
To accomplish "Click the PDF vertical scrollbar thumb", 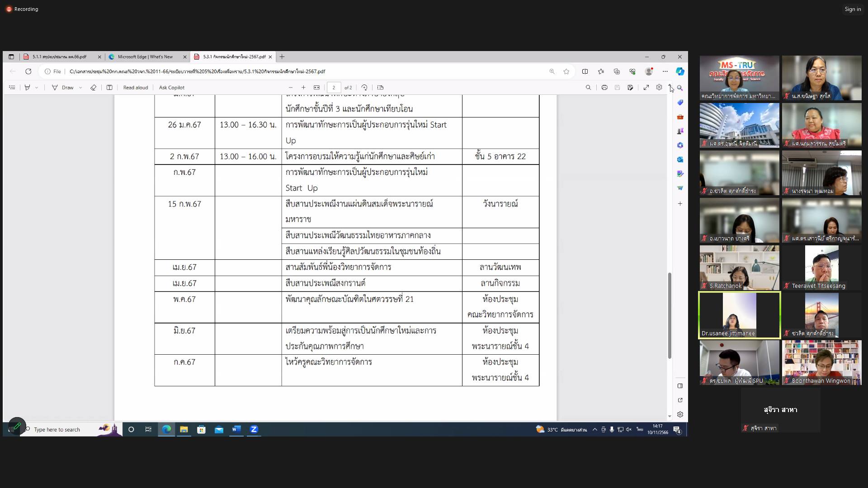I will click(670, 315).
